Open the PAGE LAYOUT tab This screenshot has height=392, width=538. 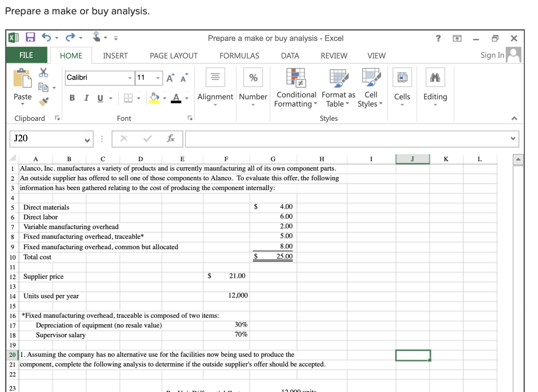[x=173, y=56]
